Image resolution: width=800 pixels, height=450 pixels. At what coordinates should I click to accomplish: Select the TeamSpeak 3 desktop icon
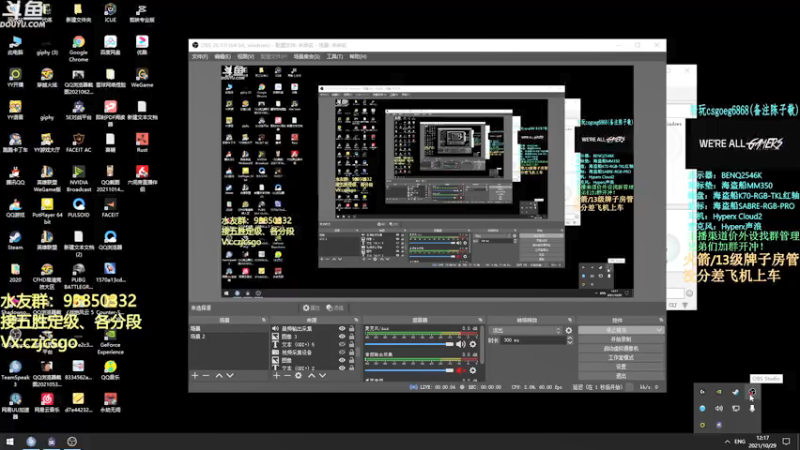pos(15,373)
